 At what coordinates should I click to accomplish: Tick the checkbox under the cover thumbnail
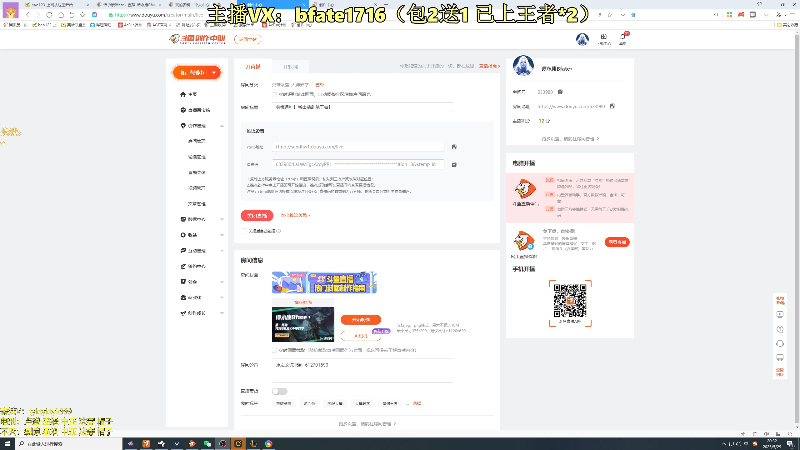(274, 351)
